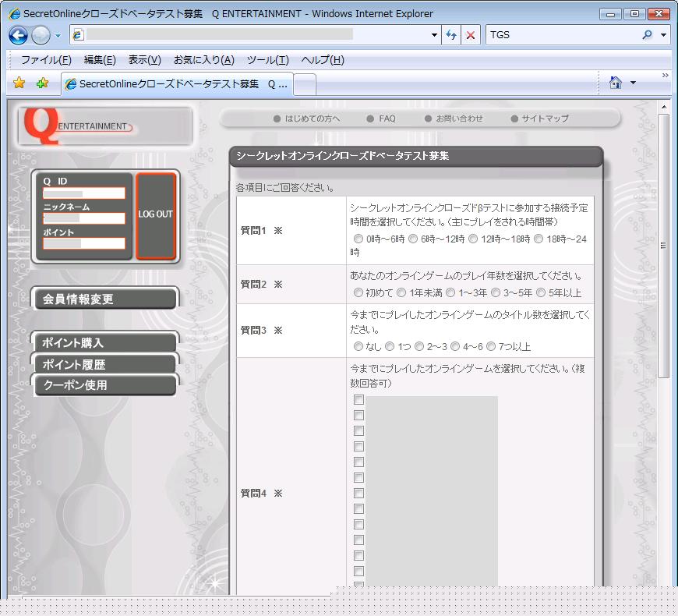Click the Add to Favorites icon
This screenshot has width=678, height=616.
click(x=42, y=83)
